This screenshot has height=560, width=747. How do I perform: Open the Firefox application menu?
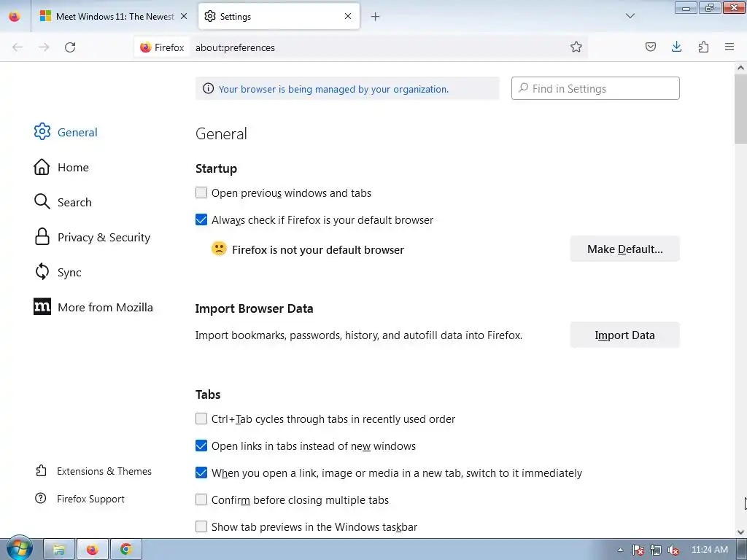(729, 47)
